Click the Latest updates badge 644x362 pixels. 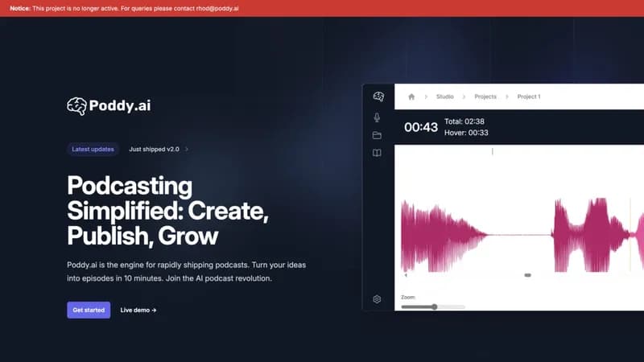(93, 149)
